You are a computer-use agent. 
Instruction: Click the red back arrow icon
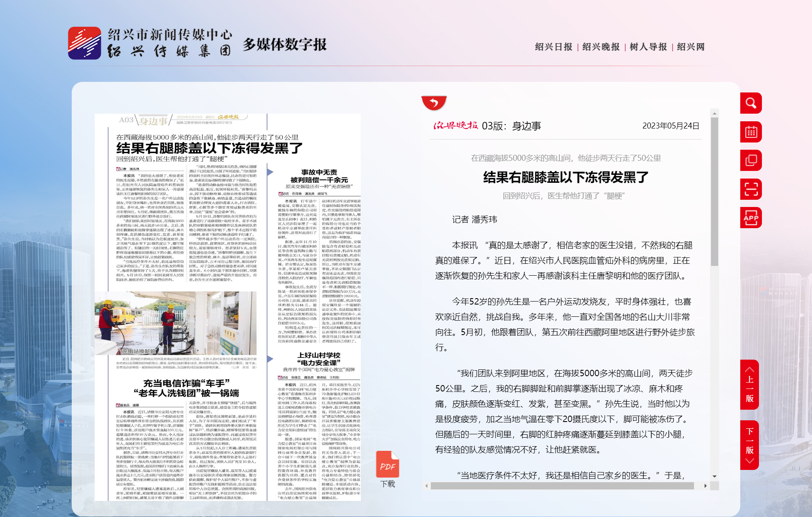(x=434, y=103)
